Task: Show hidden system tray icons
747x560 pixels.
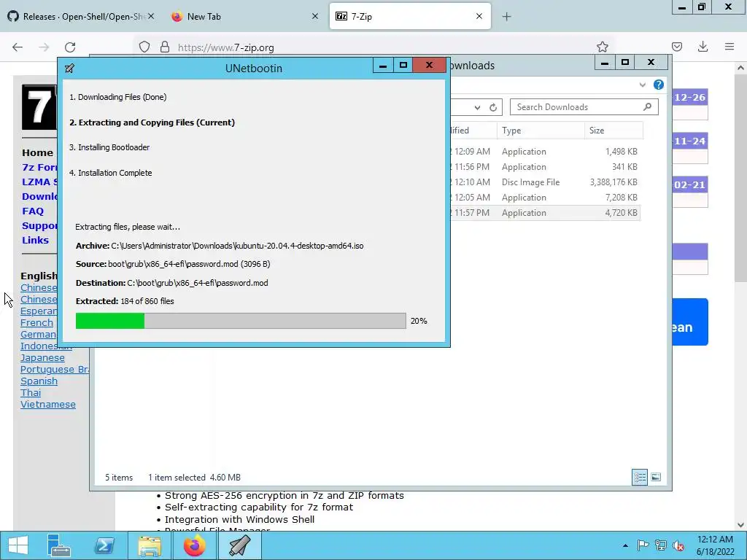Action: tap(625, 545)
